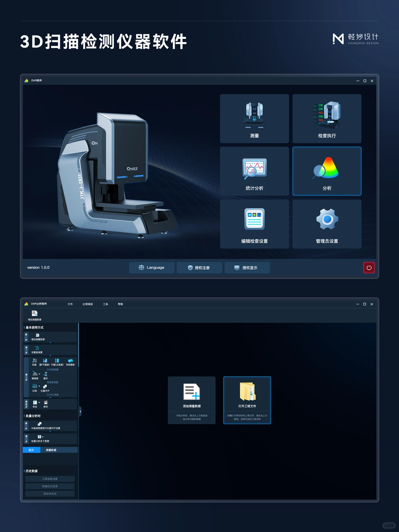Select the 平面(点高度) tool
399x532 pixels.
tap(57, 361)
